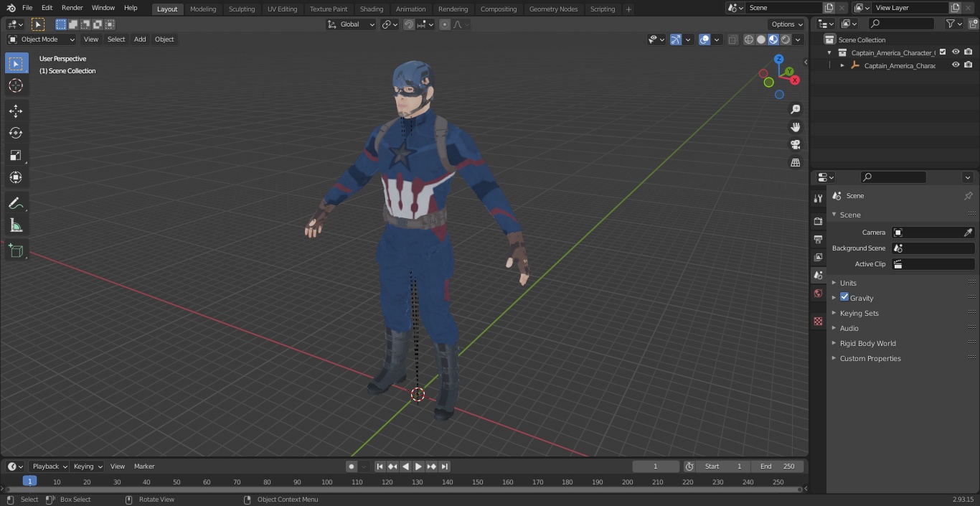Switch to the Sculpting workspace tab
This screenshot has width=980, height=506.
242,9
